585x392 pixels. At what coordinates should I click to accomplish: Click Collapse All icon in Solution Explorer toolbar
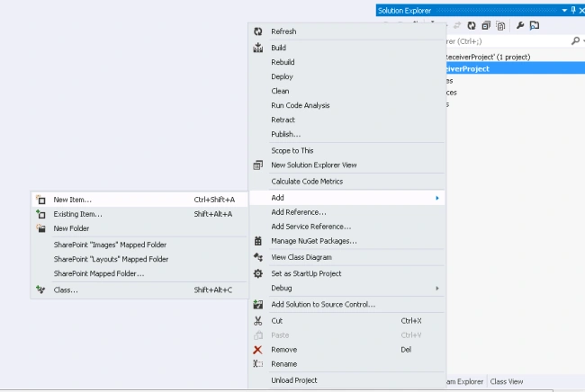pos(486,25)
